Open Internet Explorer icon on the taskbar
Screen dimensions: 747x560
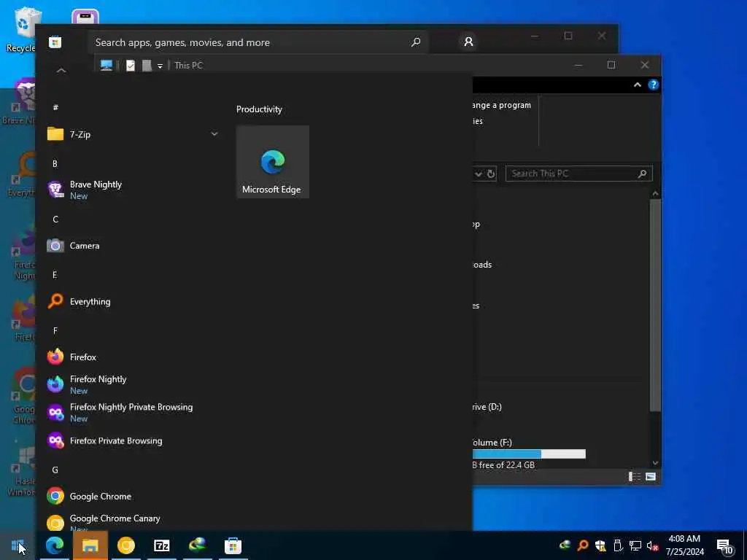click(197, 545)
